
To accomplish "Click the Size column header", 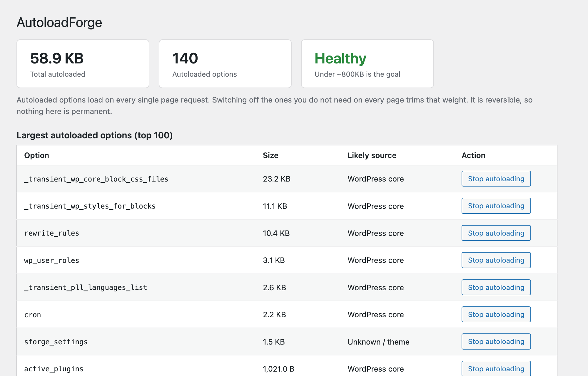I will (270, 155).
